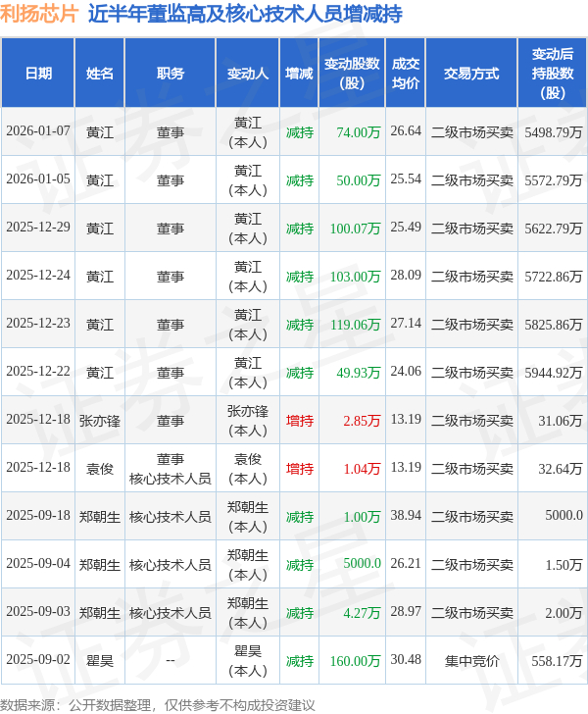Select the date cell 2025-09-02
This screenshot has width=588, height=714.
(38, 660)
